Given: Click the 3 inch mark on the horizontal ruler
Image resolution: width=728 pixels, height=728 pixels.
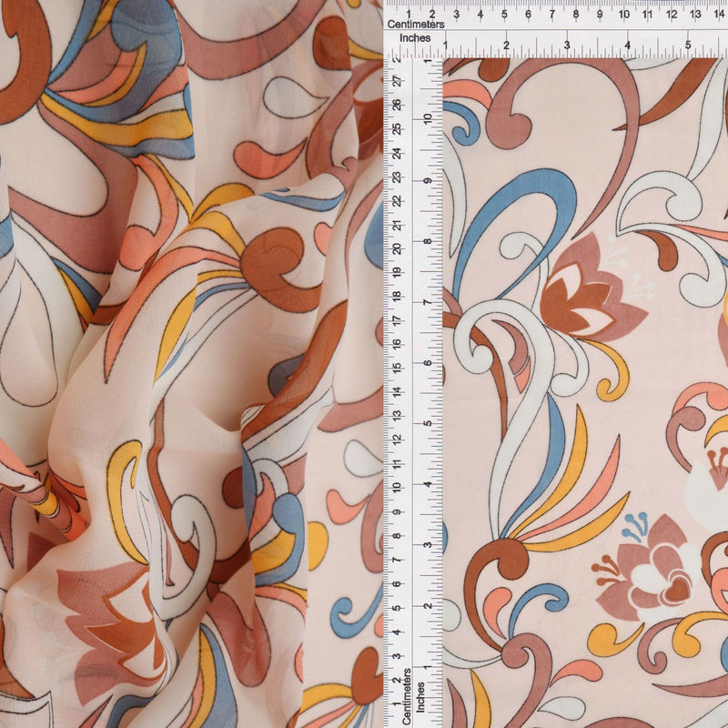Looking at the screenshot, I should coord(567,45).
